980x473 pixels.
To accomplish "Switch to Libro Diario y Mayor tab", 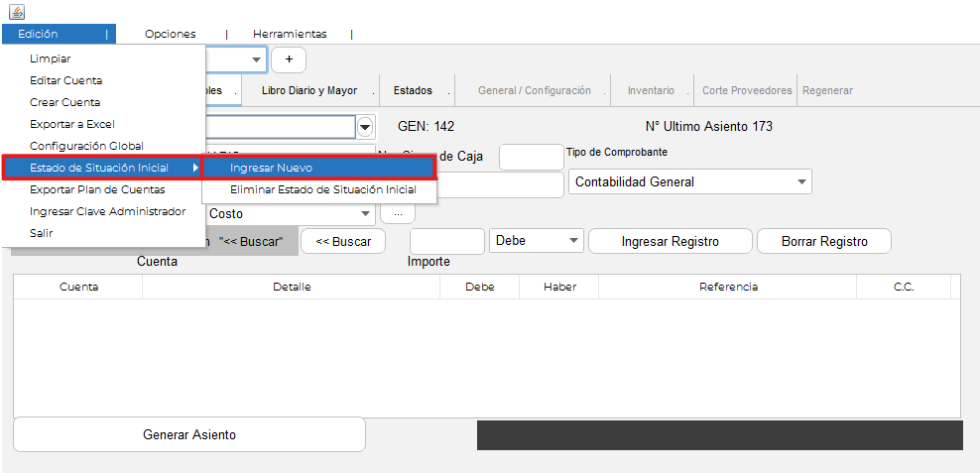I will [308, 90].
